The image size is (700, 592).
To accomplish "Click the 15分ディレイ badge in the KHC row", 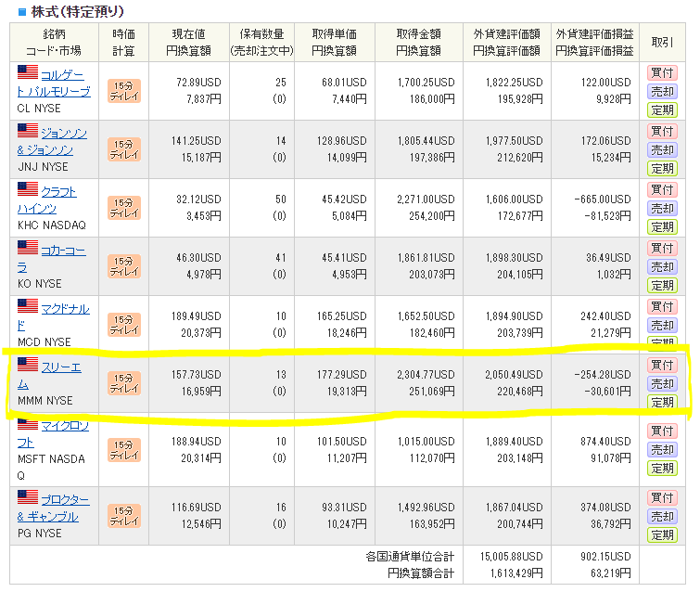I will click(x=123, y=207).
